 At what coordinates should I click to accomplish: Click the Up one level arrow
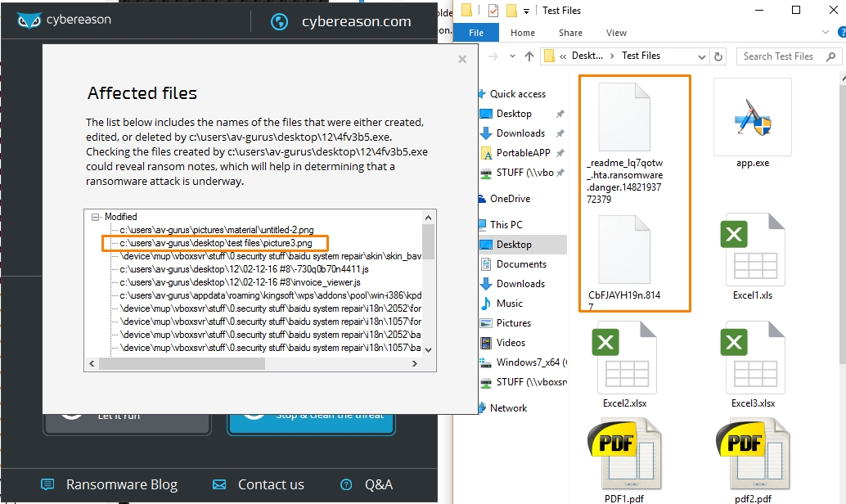[529, 56]
